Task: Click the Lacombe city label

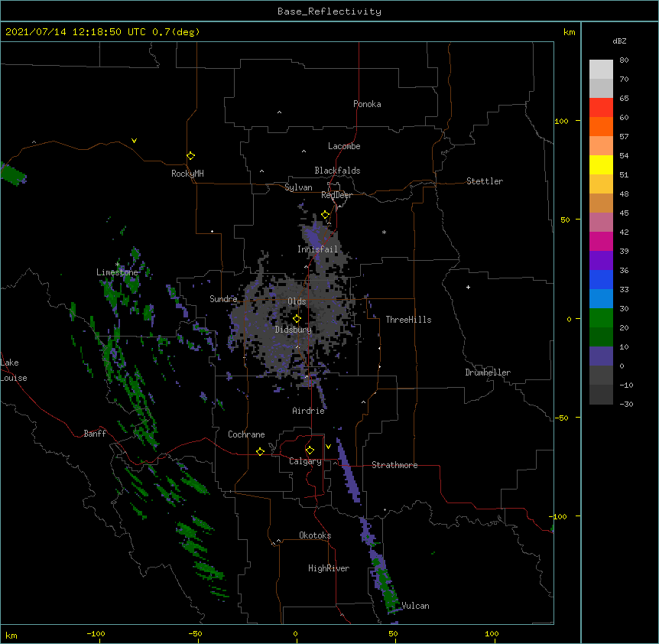Action: tap(344, 146)
